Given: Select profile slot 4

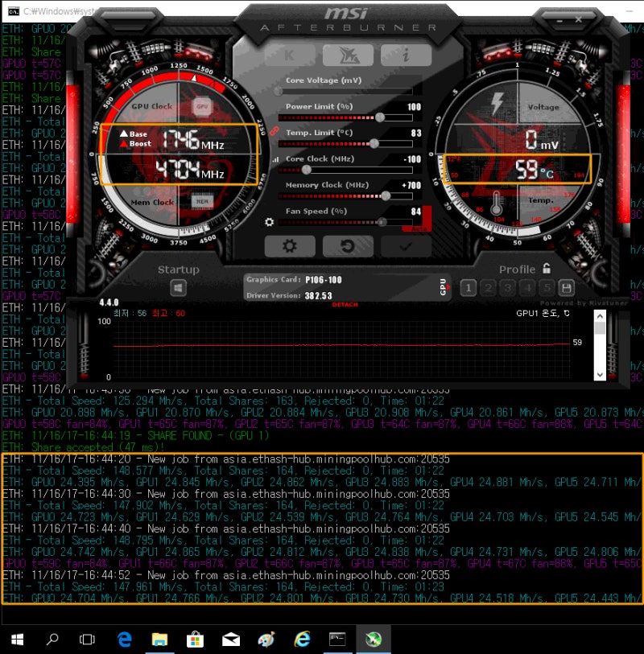Looking at the screenshot, I should [527, 288].
